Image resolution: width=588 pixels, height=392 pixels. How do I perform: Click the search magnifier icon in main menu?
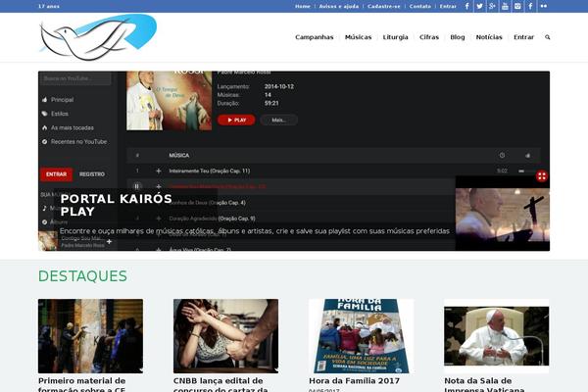548,37
